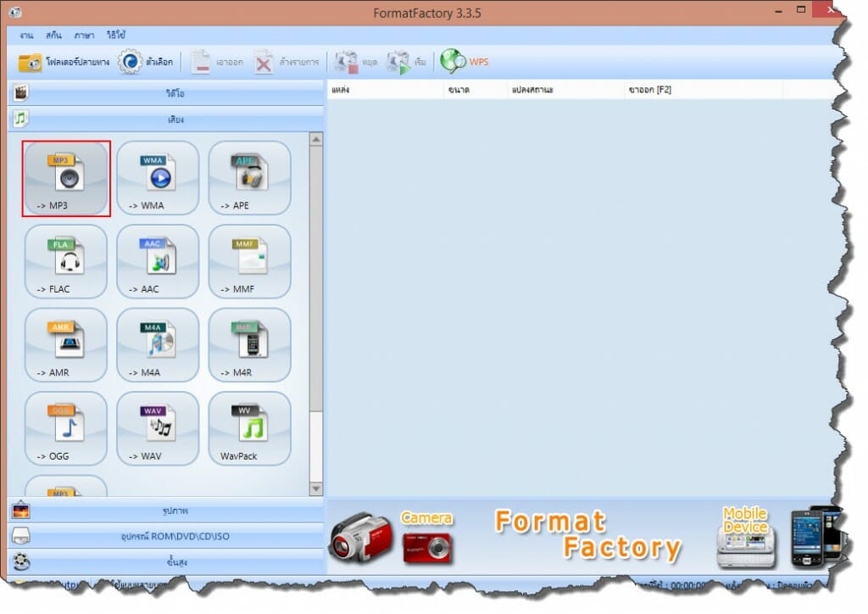The height and width of the screenshot is (614, 868).
Task: Open the output folder (โฟลเดอร์ปลายทาง)
Action: (x=64, y=62)
